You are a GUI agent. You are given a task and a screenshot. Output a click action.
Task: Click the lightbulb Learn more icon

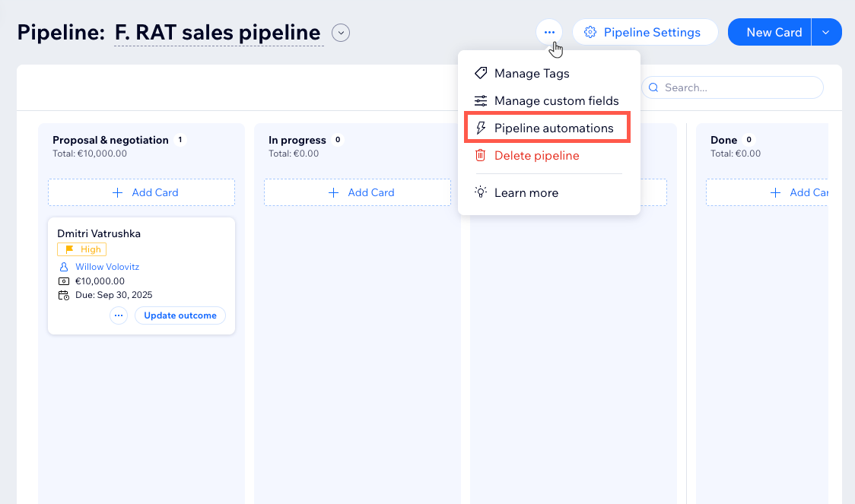(x=481, y=192)
